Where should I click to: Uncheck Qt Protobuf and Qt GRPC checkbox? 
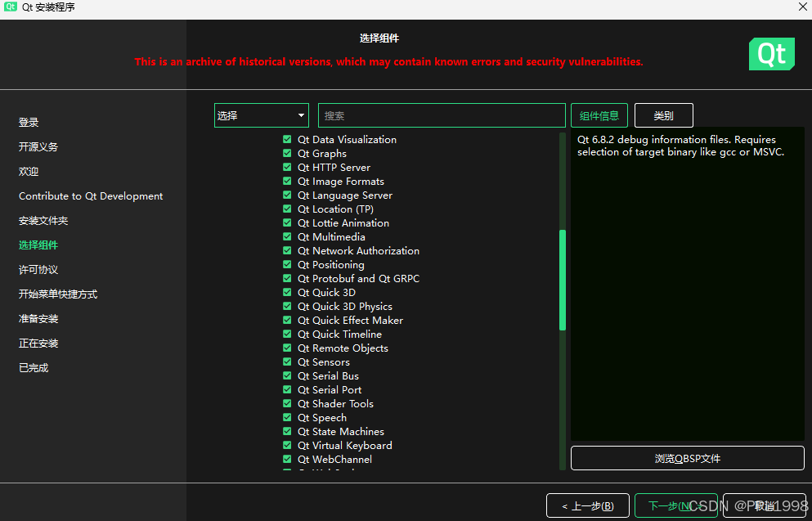287,278
